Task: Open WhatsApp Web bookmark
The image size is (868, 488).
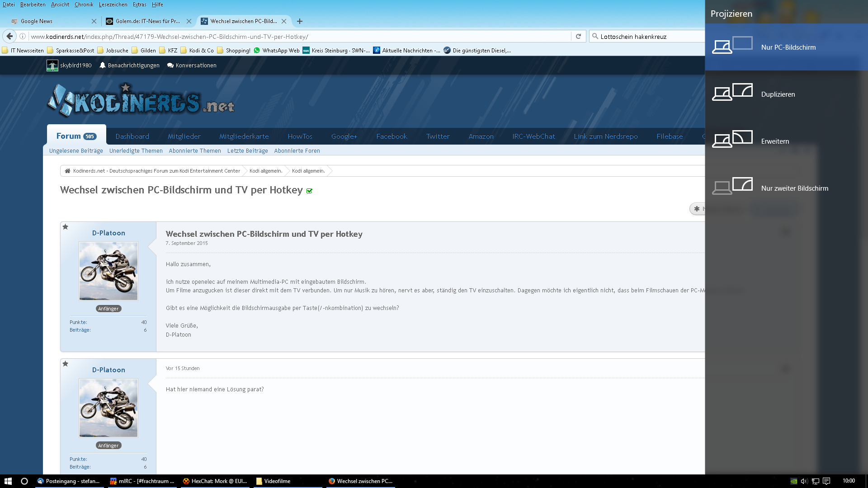Action: pos(277,50)
